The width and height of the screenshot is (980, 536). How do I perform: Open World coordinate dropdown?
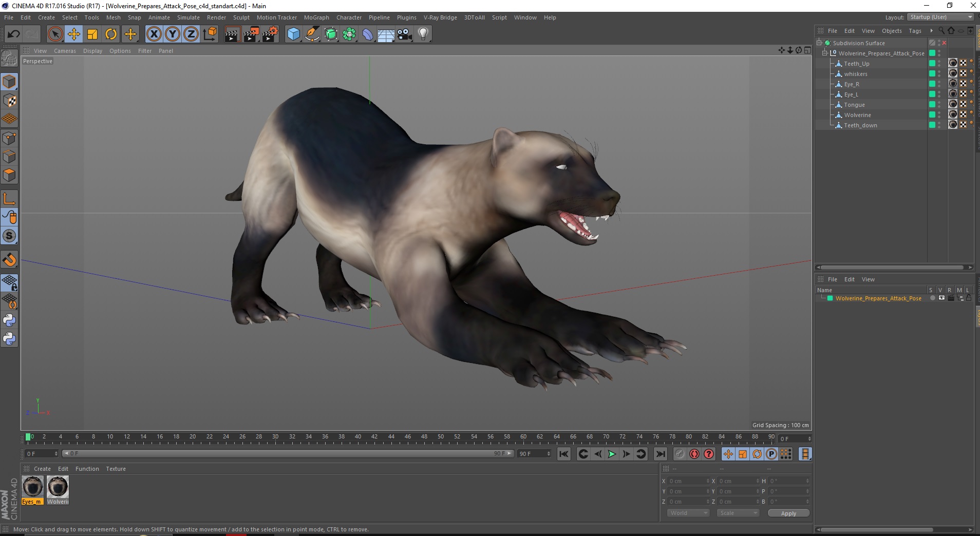point(688,513)
